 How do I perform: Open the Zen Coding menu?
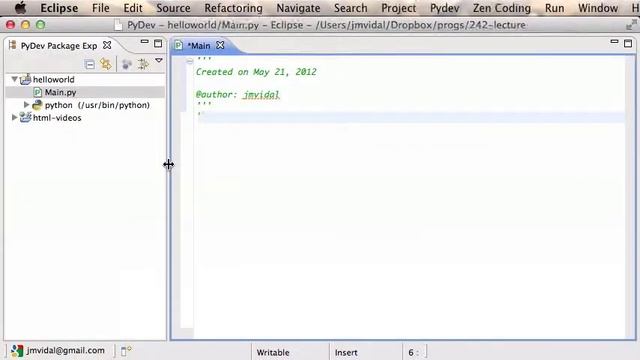[x=502, y=8]
